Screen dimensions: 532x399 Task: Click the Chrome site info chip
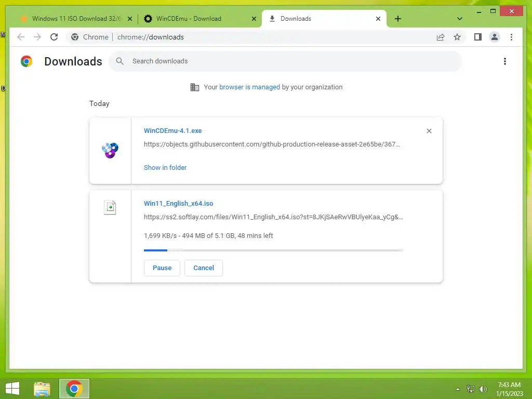pyautogui.click(x=89, y=37)
